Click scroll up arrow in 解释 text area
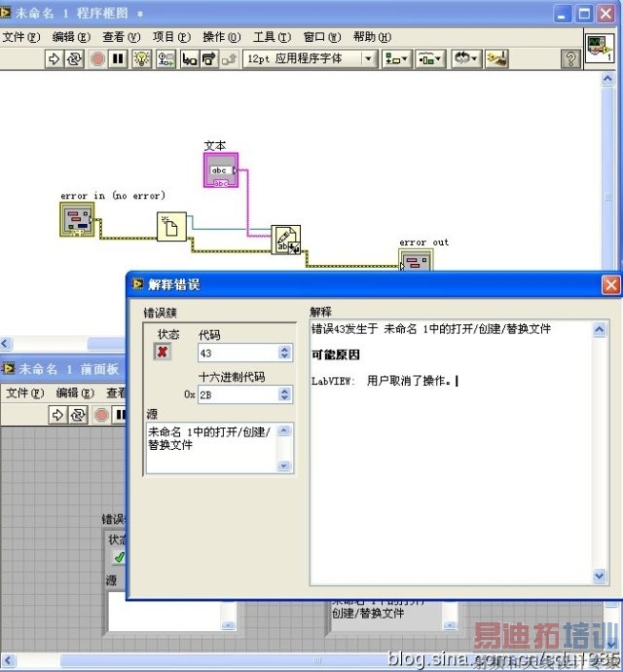The height and width of the screenshot is (672, 623). (600, 329)
